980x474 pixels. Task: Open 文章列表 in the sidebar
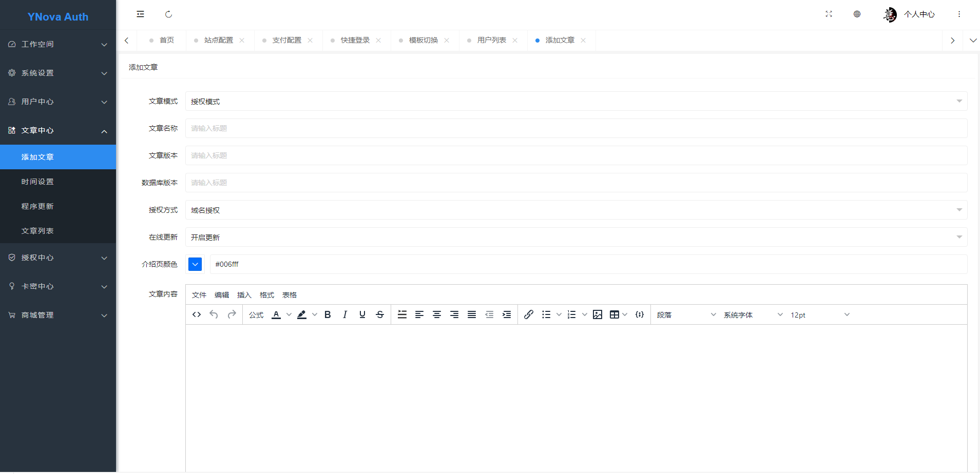58,231
